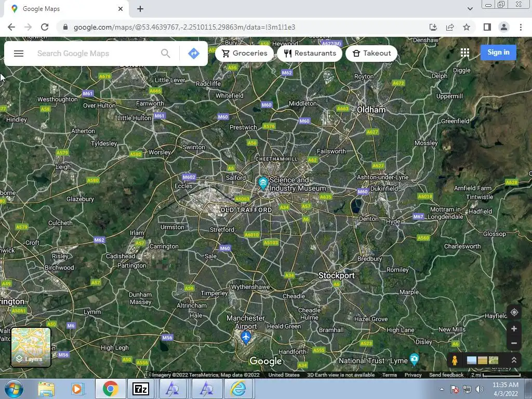Screen dimensions: 532x399
Task: View site info via the padlock icon
Action: (x=65, y=27)
